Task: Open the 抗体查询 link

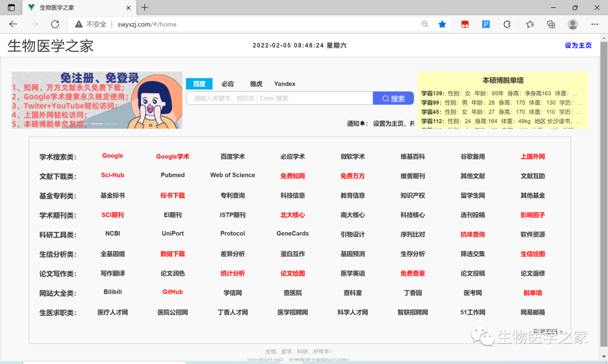Action: point(473,234)
